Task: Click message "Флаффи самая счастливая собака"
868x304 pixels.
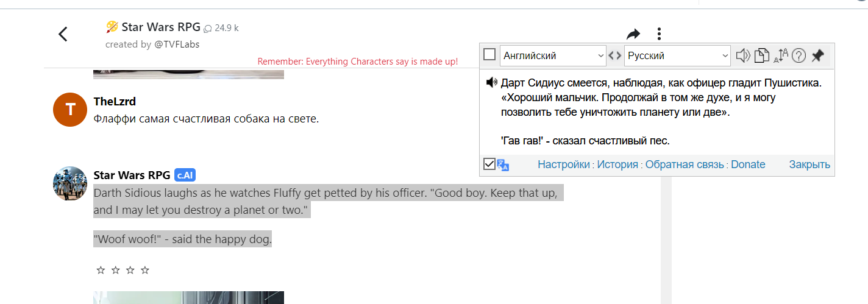Action: pos(206,118)
